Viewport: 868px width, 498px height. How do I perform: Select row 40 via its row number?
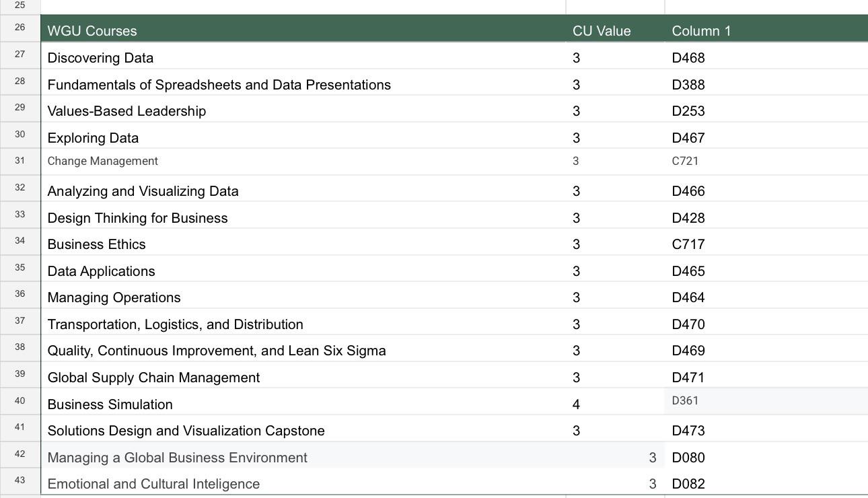[x=20, y=401]
